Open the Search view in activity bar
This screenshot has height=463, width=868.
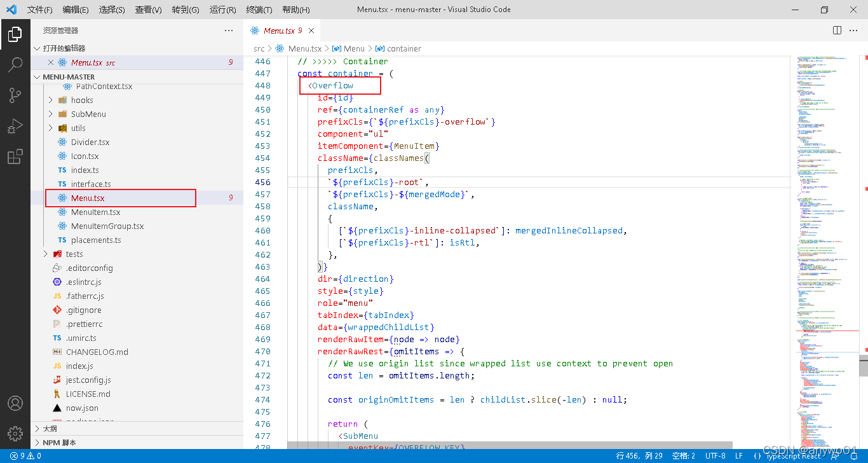15,65
